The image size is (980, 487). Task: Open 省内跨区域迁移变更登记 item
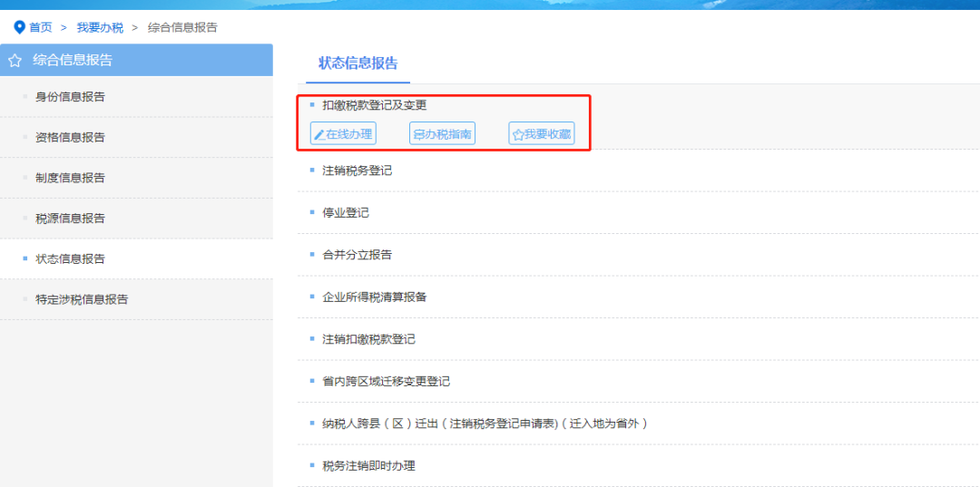tap(387, 382)
